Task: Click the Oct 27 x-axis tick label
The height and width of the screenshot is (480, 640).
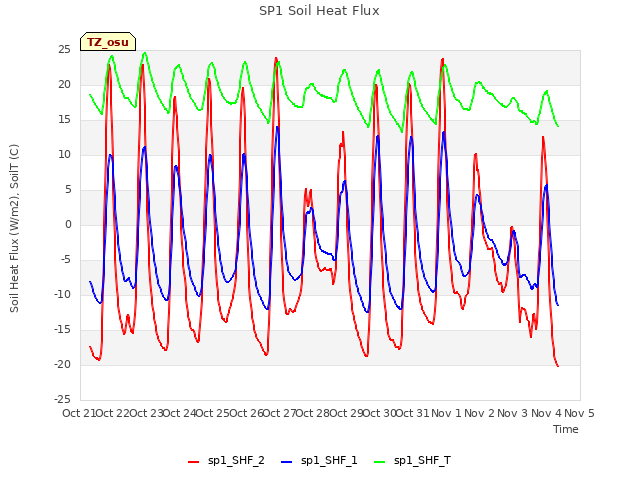Action: point(279,413)
